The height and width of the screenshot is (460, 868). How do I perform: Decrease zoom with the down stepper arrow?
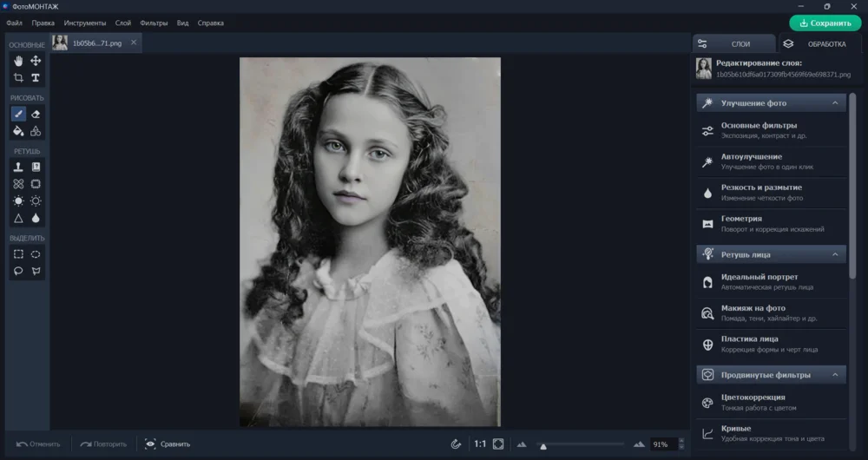pos(681,447)
